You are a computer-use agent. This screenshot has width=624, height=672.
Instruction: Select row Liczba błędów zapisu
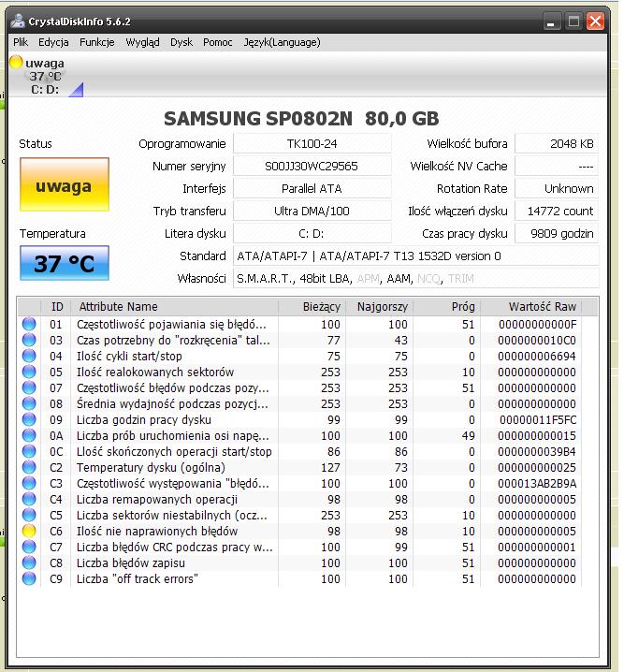click(299, 562)
